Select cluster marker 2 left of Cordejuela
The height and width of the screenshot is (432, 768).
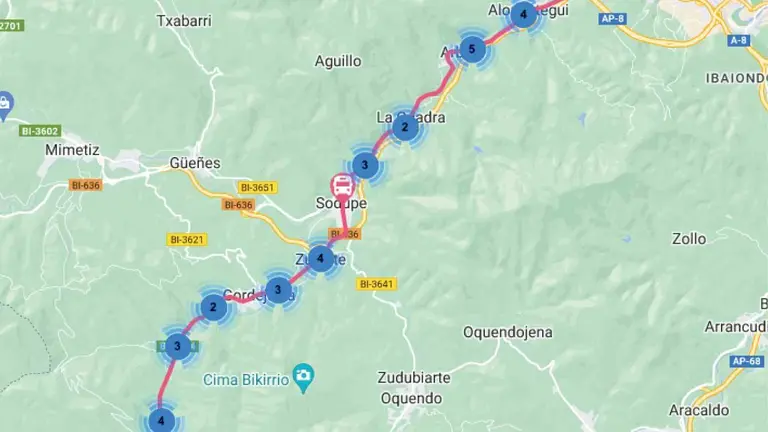pyautogui.click(x=214, y=308)
